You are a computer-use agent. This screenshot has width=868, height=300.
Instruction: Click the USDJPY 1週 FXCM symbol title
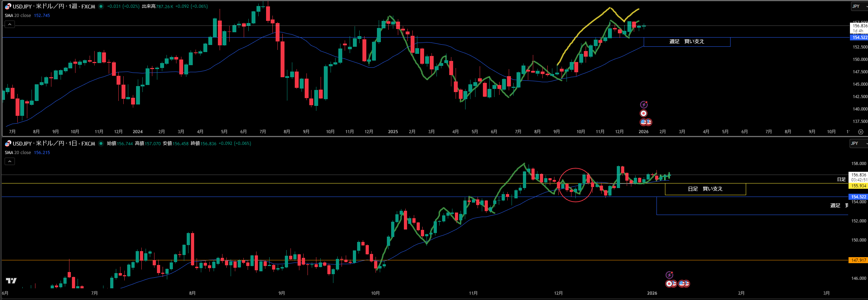54,6
